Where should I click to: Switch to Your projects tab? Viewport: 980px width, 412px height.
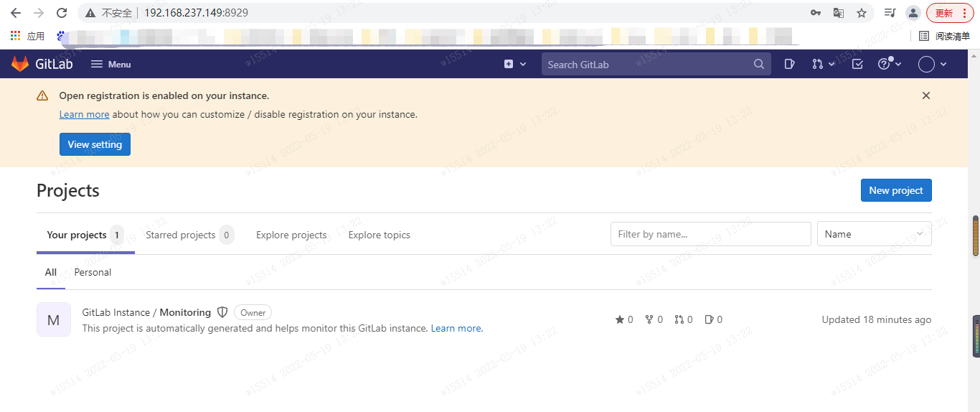coord(85,235)
